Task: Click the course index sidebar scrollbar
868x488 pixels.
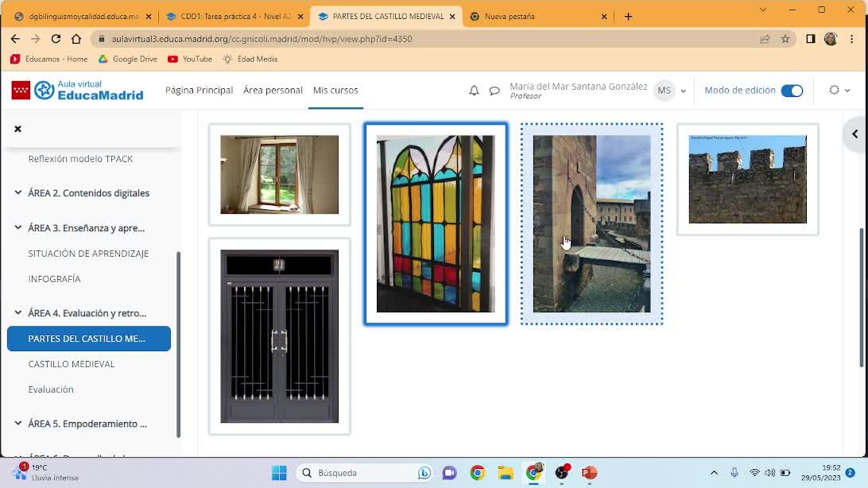Action: click(x=178, y=344)
